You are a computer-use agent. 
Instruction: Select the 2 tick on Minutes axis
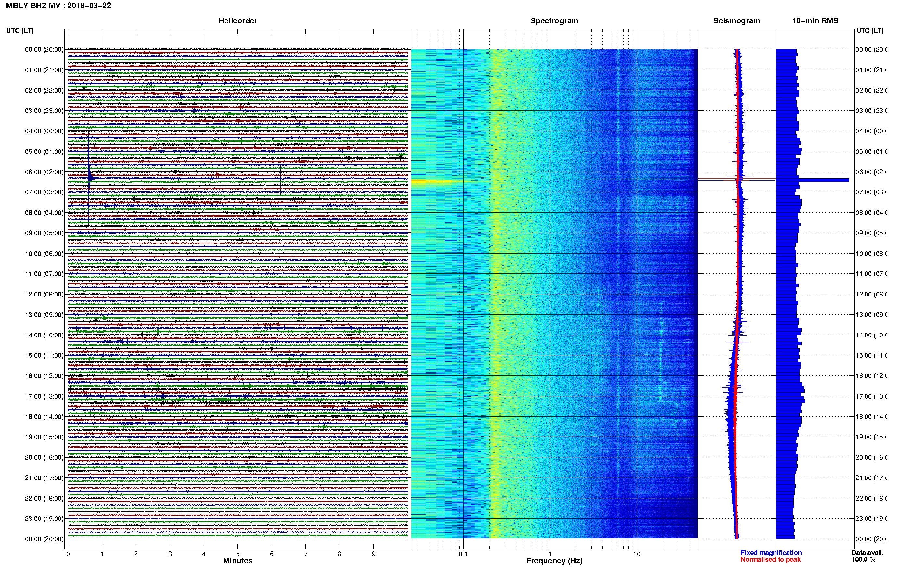pos(136,554)
